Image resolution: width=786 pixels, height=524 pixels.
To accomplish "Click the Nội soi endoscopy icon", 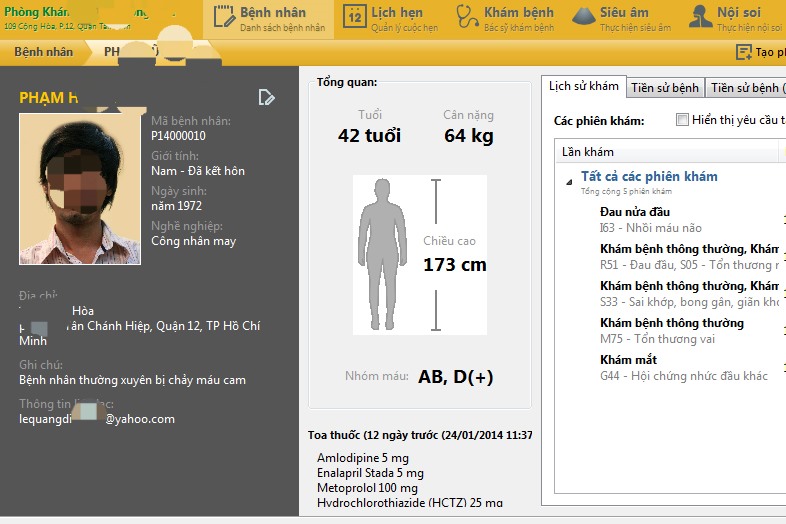I will click(x=701, y=18).
